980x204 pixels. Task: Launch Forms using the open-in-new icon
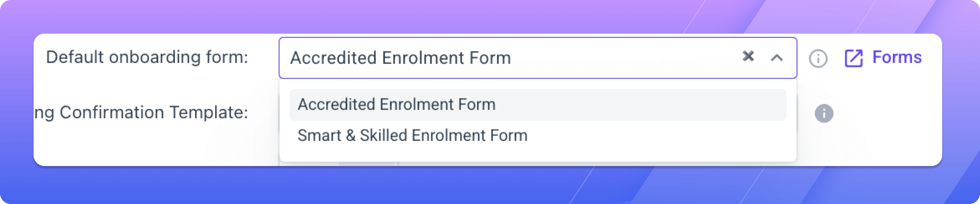coord(853,58)
